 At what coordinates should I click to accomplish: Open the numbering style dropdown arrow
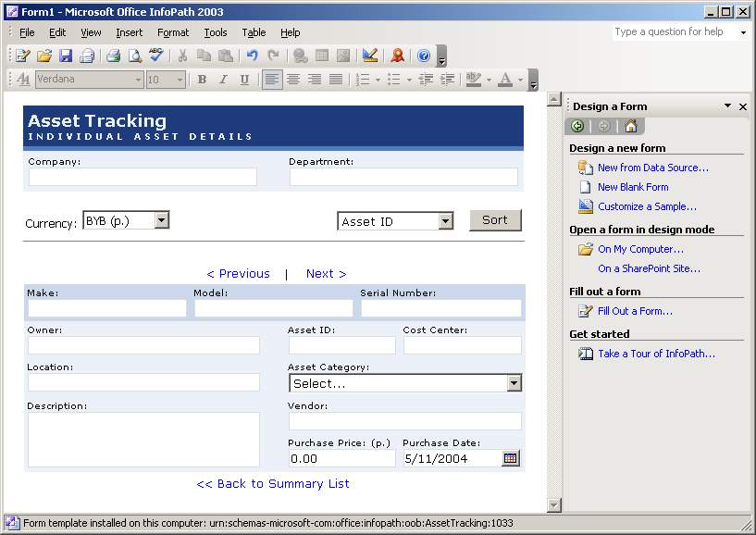[x=378, y=79]
